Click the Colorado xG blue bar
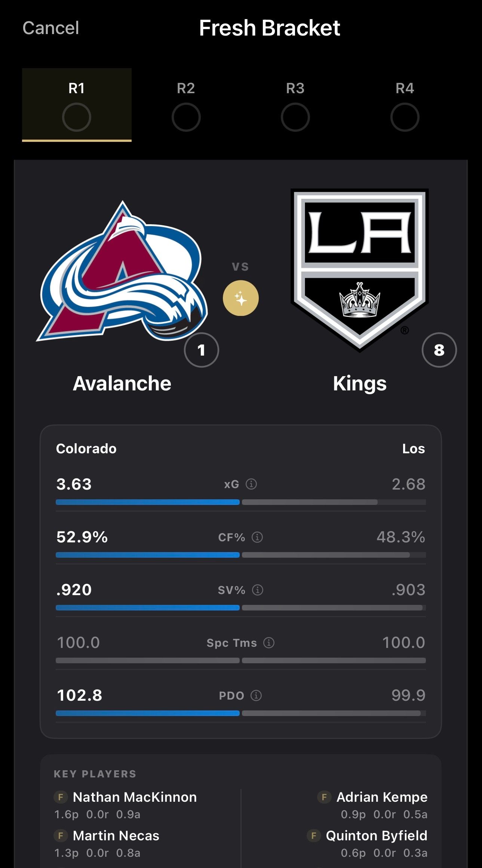 148,502
